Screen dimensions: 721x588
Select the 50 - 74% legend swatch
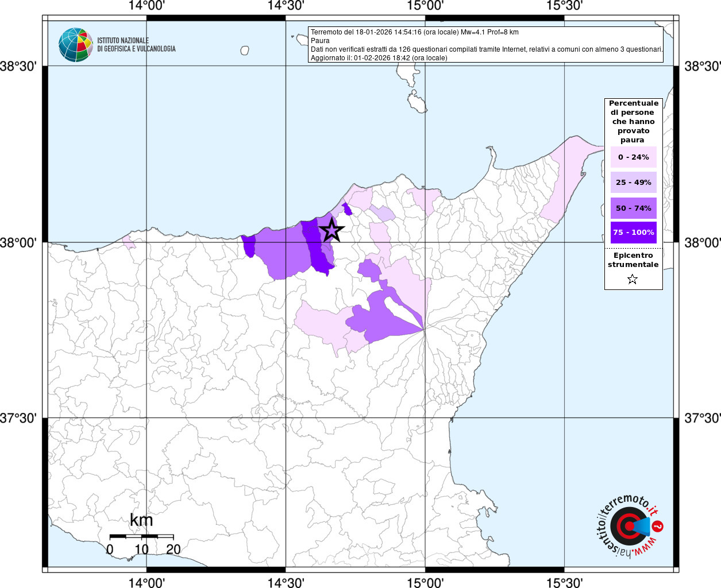(x=633, y=208)
